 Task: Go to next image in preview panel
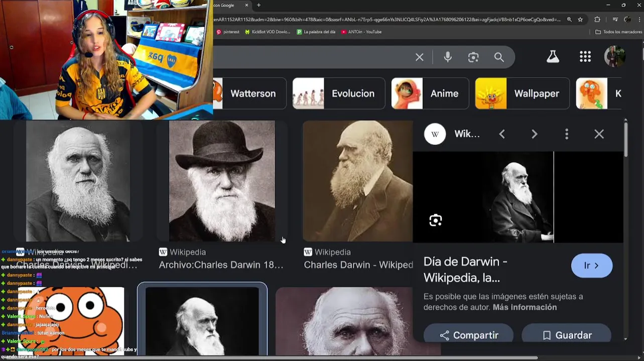tap(534, 134)
